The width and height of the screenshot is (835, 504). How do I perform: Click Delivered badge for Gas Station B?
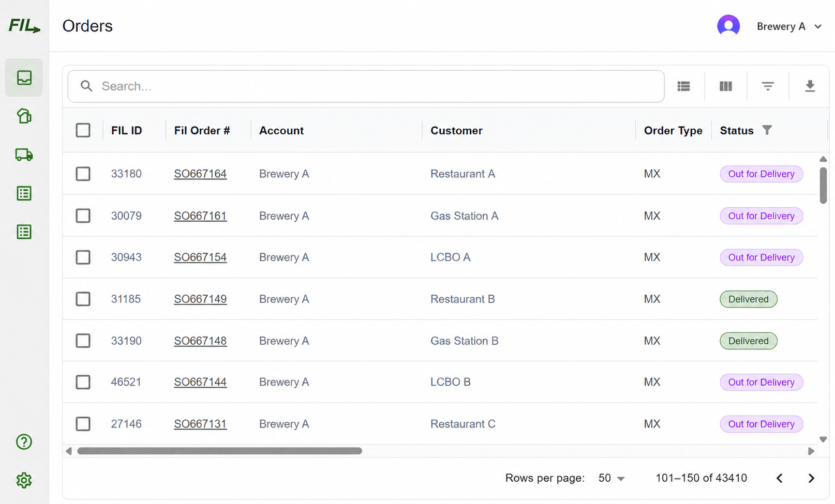748,341
